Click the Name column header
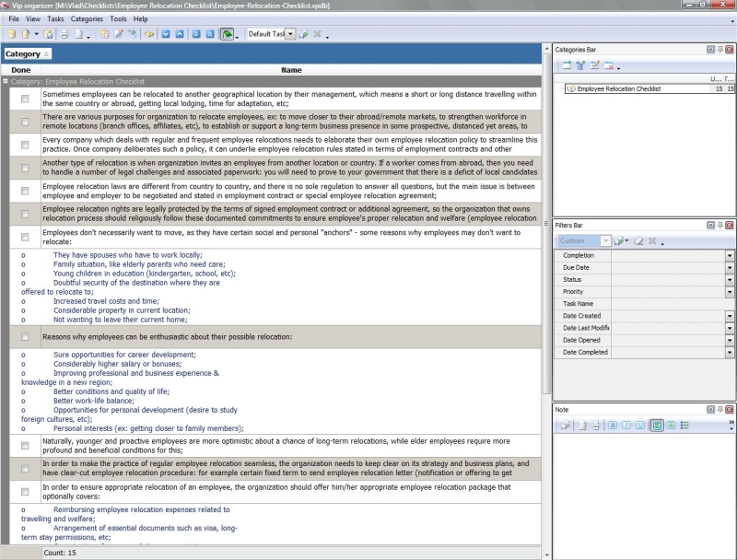737x560 pixels. pyautogui.click(x=291, y=70)
